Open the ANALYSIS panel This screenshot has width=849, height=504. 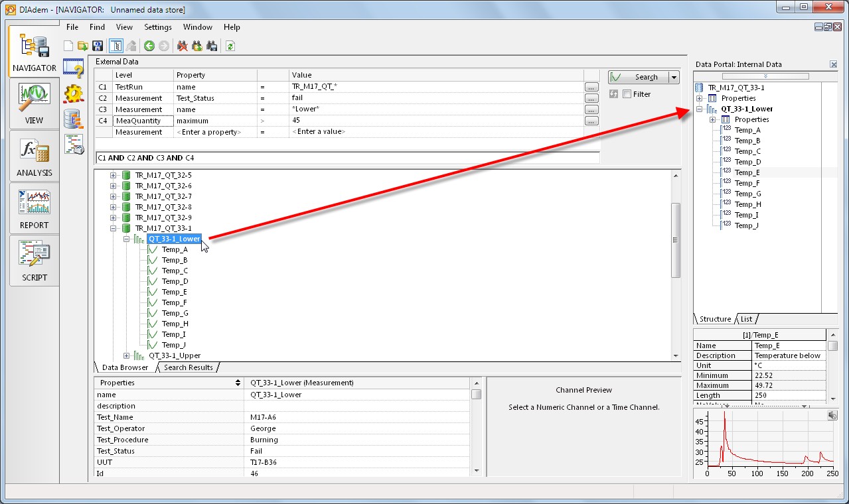tap(34, 156)
